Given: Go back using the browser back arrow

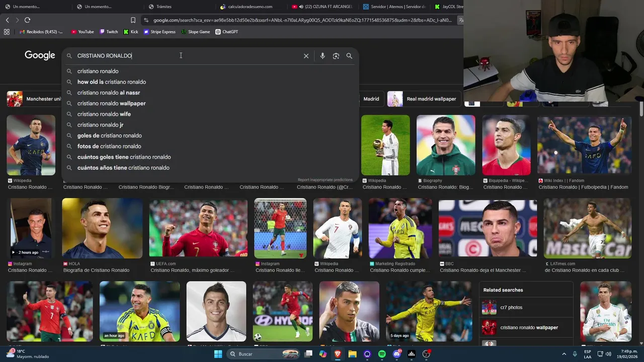Looking at the screenshot, I should pos(7,20).
